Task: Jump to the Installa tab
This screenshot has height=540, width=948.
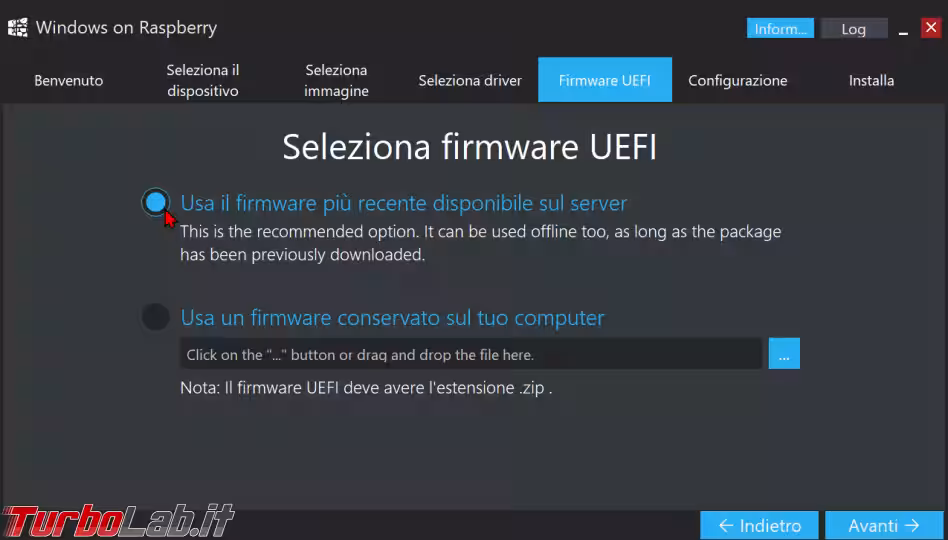Action: [x=871, y=80]
